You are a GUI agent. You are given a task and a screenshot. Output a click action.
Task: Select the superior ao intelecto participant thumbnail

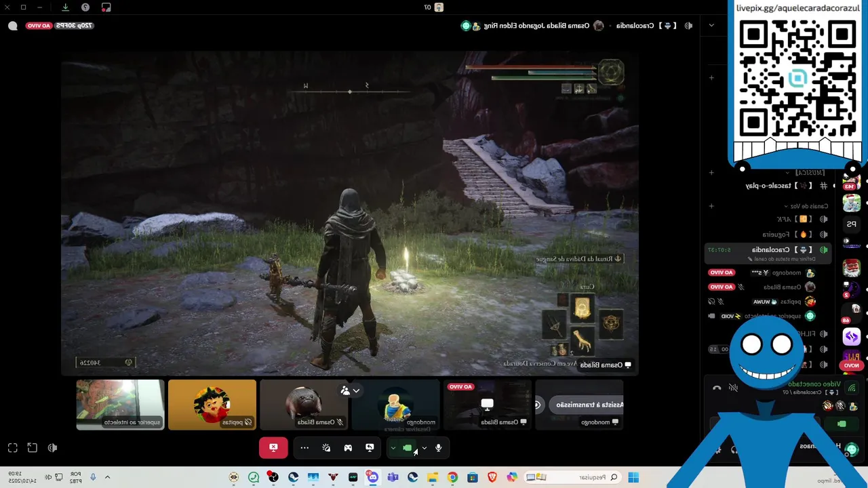[x=120, y=405]
